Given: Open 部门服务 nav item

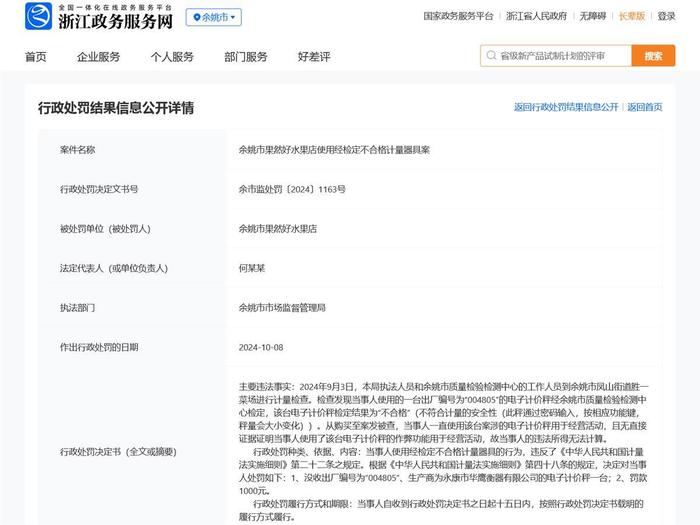Looking at the screenshot, I should coord(246,57).
